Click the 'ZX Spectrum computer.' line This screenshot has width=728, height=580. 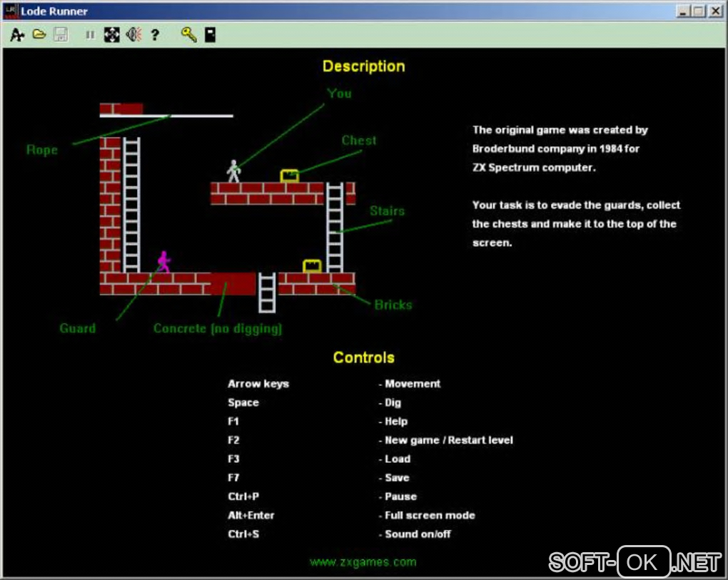[534, 168]
